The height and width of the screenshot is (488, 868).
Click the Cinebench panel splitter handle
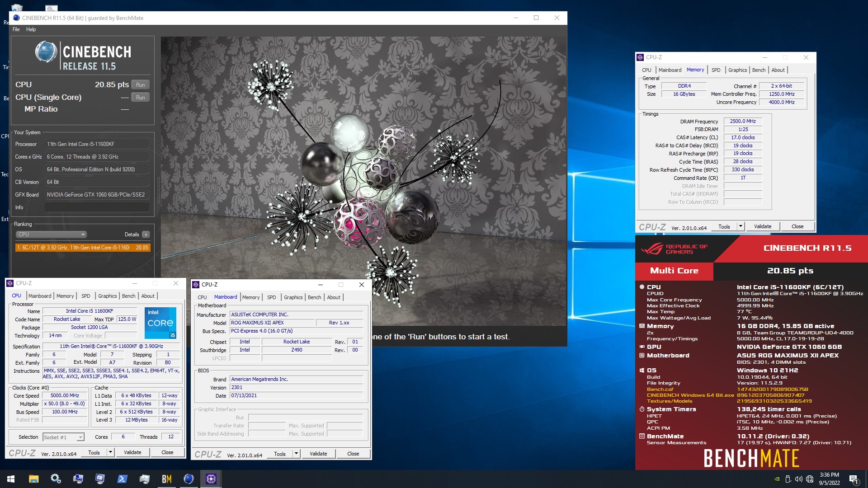pos(158,190)
